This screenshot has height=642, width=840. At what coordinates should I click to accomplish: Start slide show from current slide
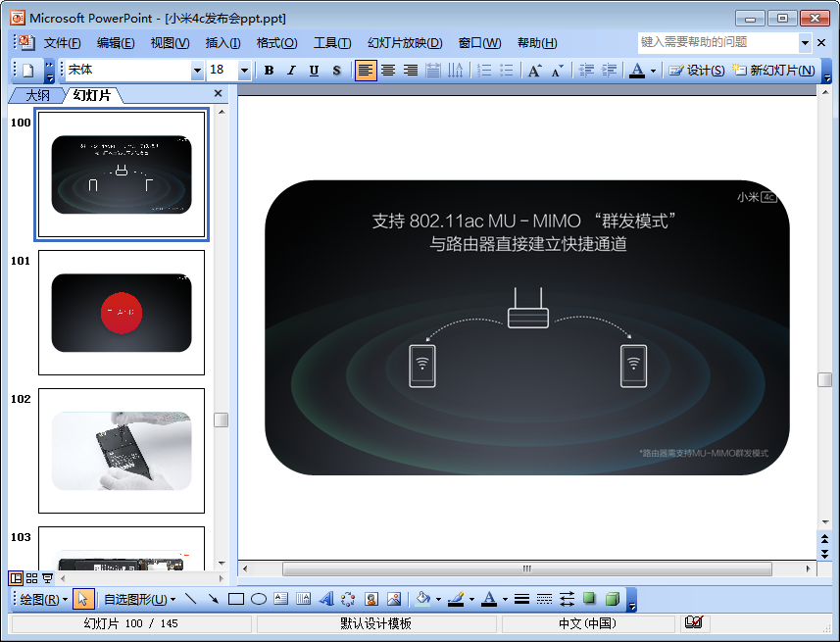coord(48,578)
